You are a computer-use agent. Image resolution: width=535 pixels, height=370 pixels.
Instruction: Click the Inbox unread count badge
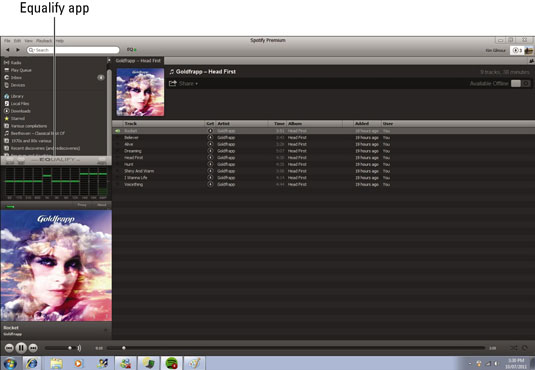click(x=101, y=78)
